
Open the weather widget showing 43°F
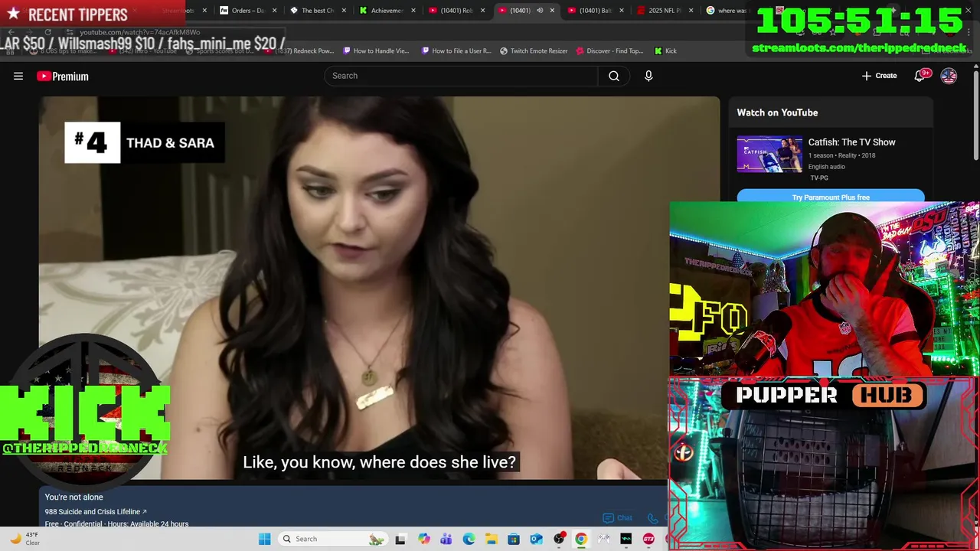pos(24,539)
